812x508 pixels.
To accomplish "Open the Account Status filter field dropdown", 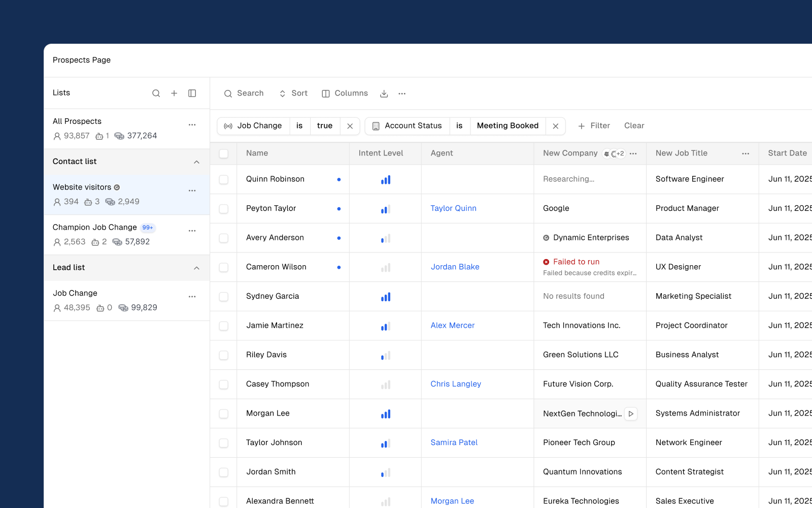I will point(408,126).
